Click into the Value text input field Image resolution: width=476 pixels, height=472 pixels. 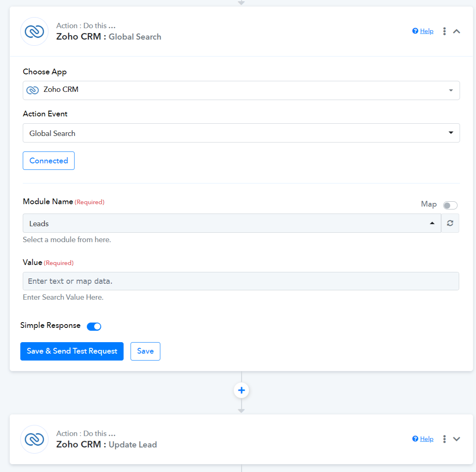point(241,281)
